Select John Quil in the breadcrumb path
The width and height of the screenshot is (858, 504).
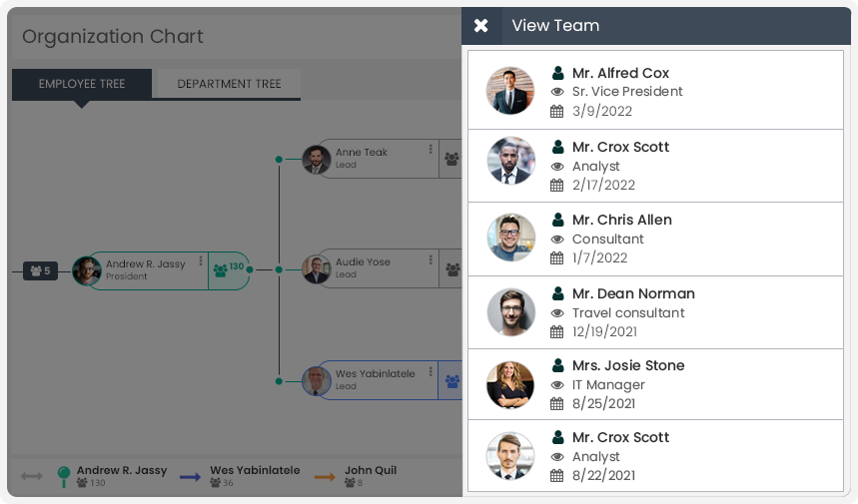(x=371, y=470)
